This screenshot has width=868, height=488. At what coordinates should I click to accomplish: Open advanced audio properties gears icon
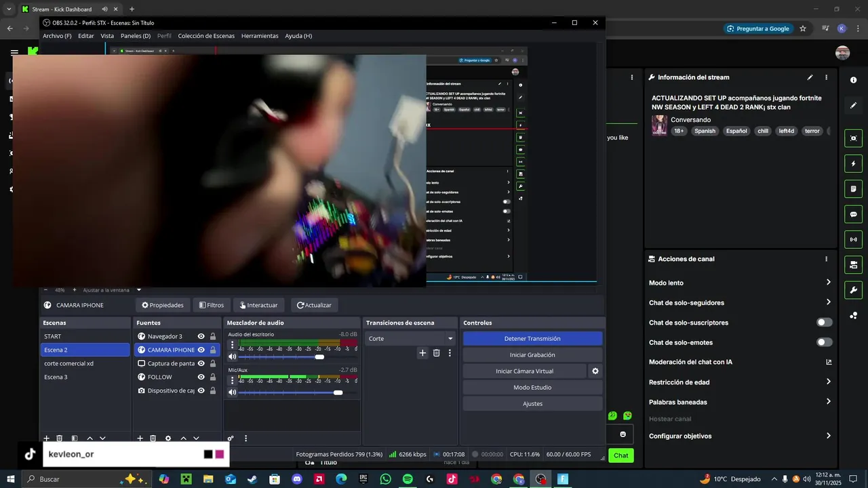pos(231,439)
